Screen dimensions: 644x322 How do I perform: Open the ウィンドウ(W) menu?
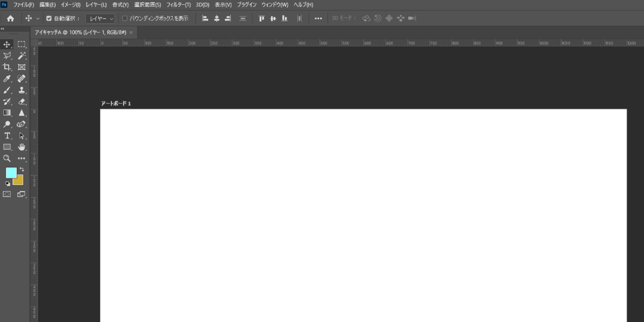tap(275, 4)
